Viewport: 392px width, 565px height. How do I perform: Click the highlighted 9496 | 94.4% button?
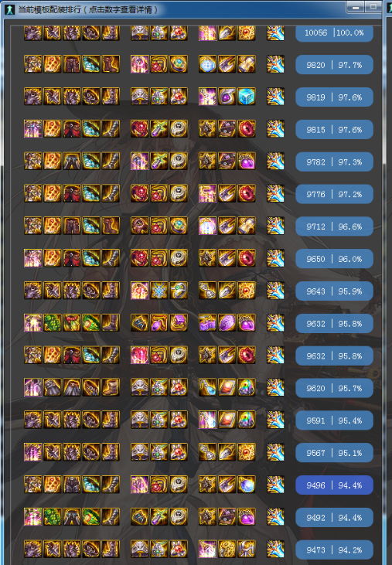point(334,485)
